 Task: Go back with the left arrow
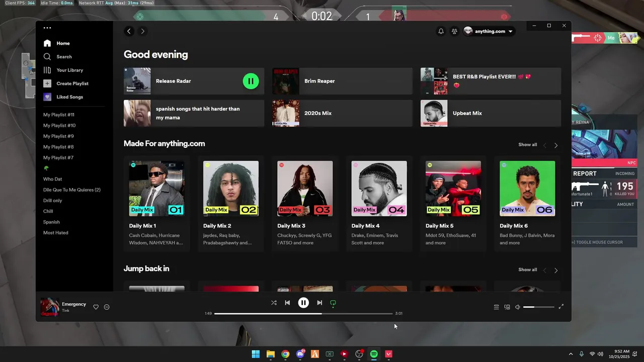pyautogui.click(x=129, y=31)
